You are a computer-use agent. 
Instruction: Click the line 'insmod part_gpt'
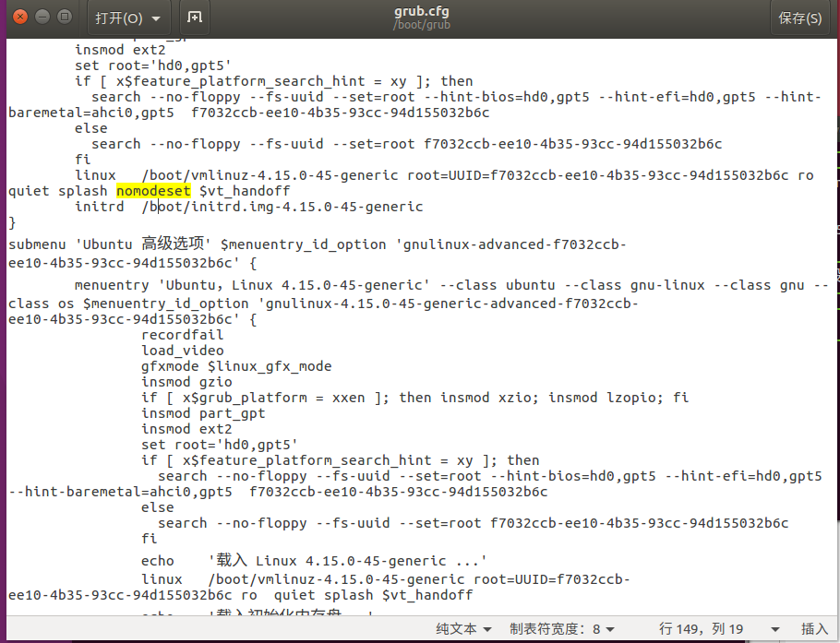pyautogui.click(x=203, y=413)
